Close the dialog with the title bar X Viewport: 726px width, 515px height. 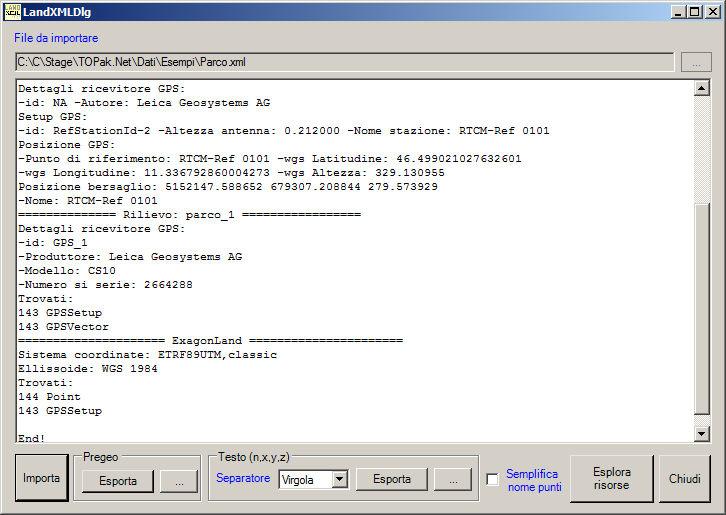tap(712, 11)
